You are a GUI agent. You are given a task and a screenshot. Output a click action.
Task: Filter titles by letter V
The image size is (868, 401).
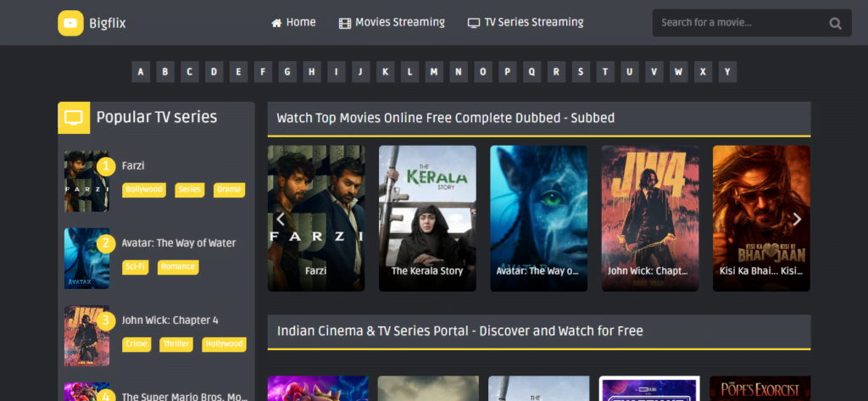click(654, 72)
